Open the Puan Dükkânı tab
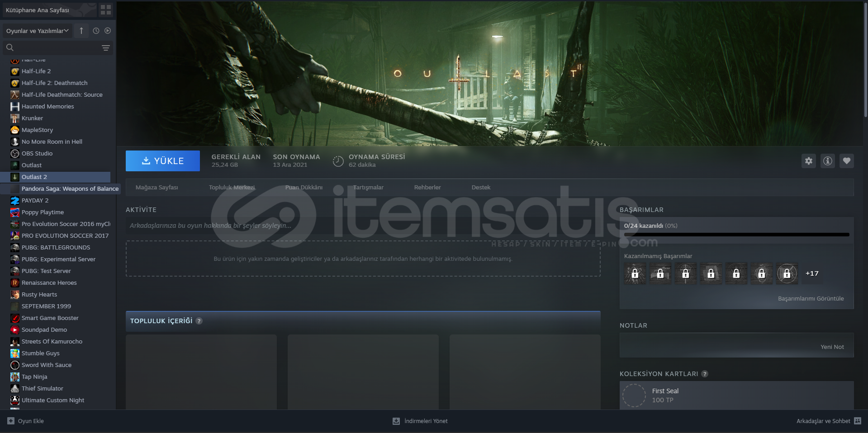The width and height of the screenshot is (868, 433). [x=304, y=187]
